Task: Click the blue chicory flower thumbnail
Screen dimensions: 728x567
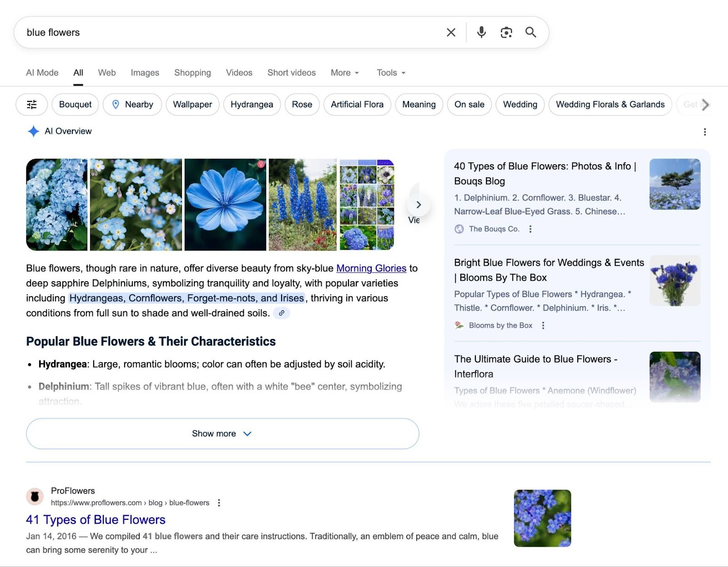Action: click(x=226, y=205)
